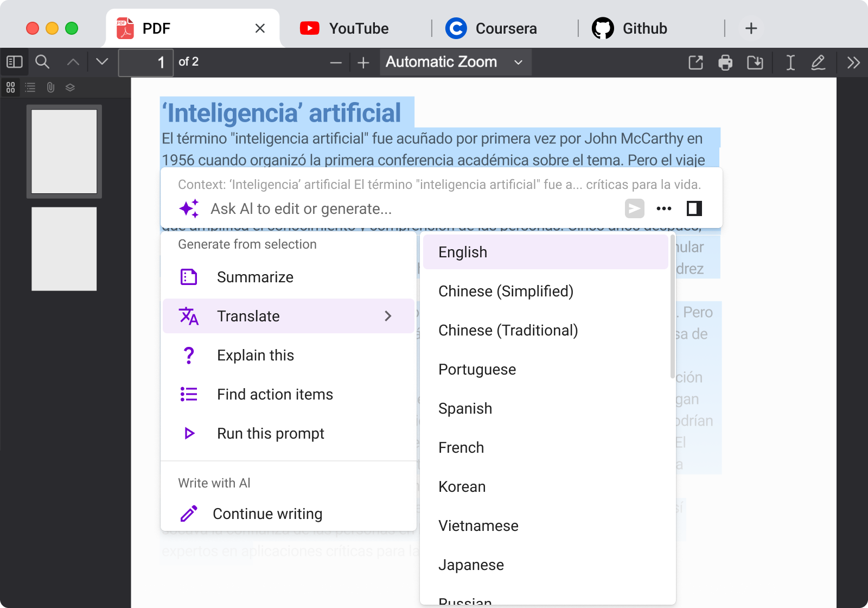Open file in new window icon

pyautogui.click(x=695, y=62)
